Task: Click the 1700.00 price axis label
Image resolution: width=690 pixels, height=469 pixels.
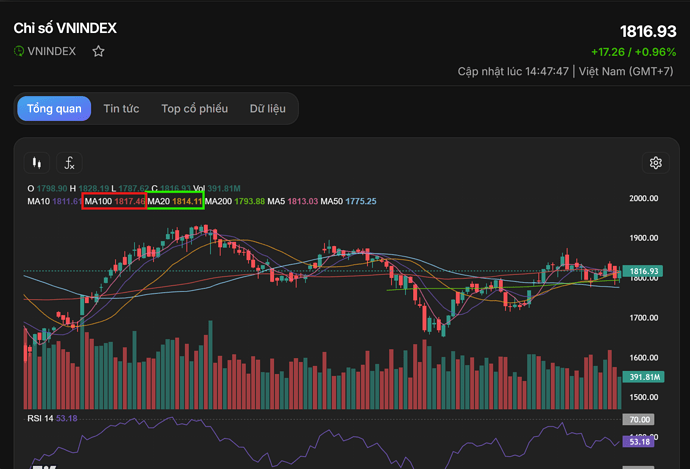Action: pos(644,318)
